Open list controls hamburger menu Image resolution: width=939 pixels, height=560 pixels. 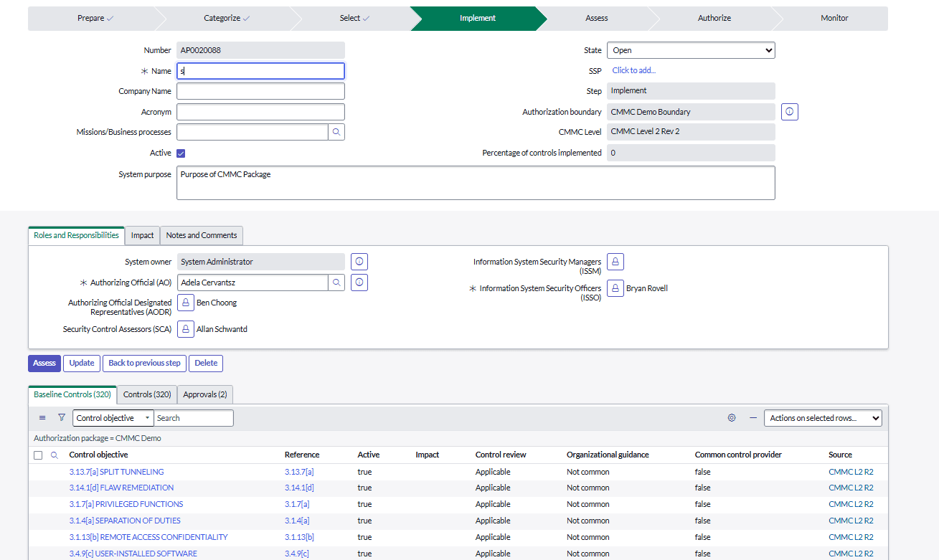[x=42, y=418]
